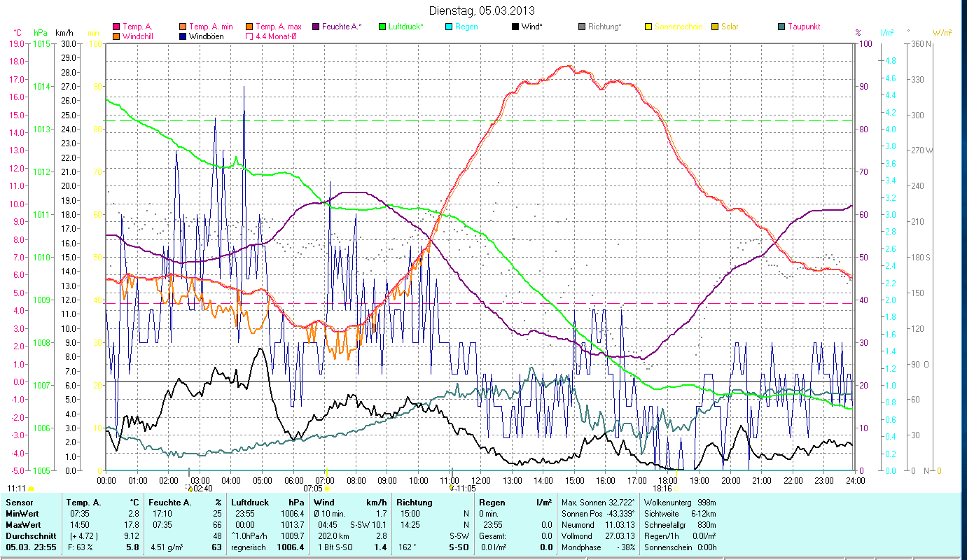The image size is (967, 560).
Task: Toggle the yellow Sonnenschein legend square
Action: 648,27
